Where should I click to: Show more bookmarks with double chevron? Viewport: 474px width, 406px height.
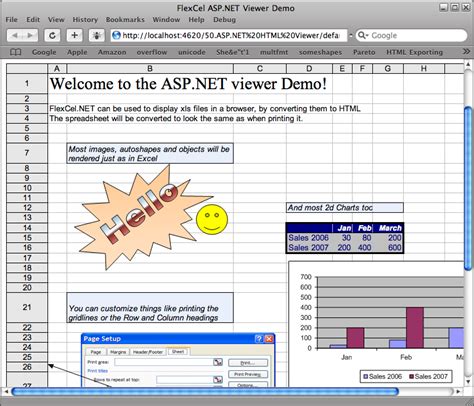click(466, 51)
